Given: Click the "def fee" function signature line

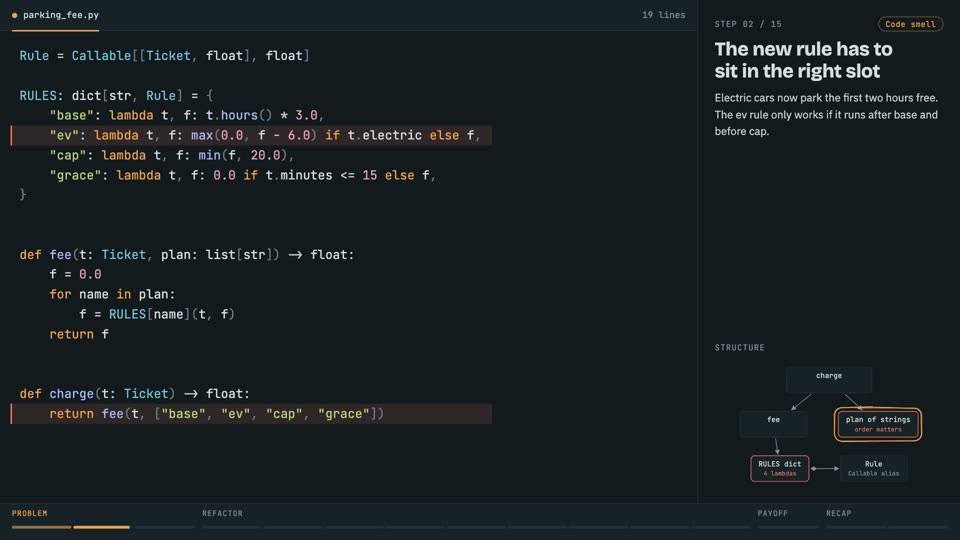Looking at the screenshot, I should (187, 255).
